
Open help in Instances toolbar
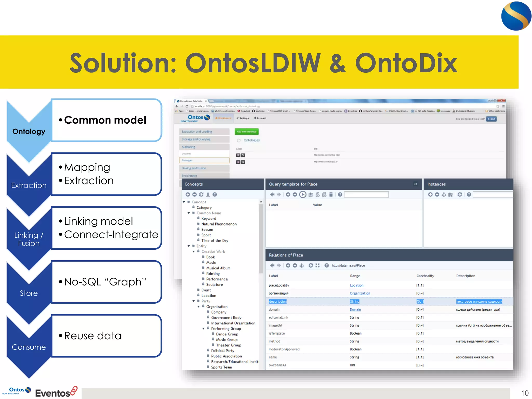(469, 194)
